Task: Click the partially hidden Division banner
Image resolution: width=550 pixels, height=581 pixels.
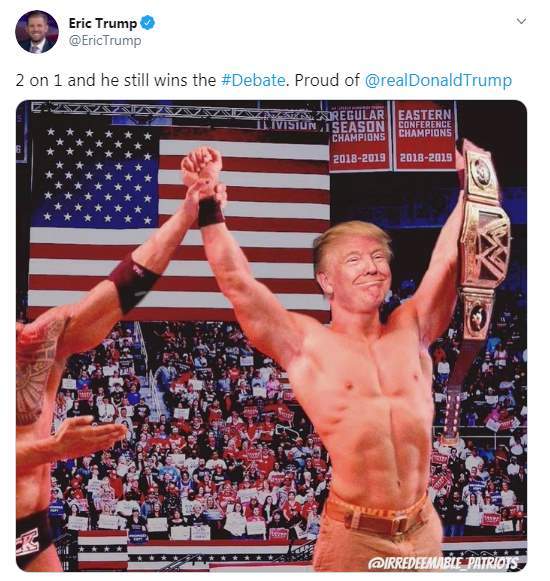Action: point(290,125)
